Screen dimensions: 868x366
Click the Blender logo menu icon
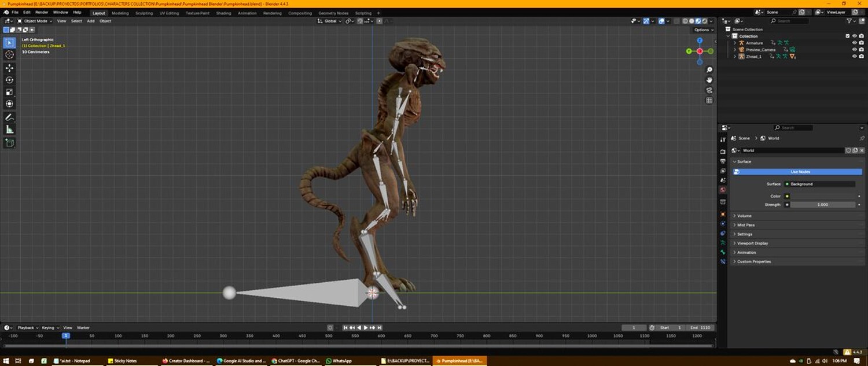tap(6, 12)
